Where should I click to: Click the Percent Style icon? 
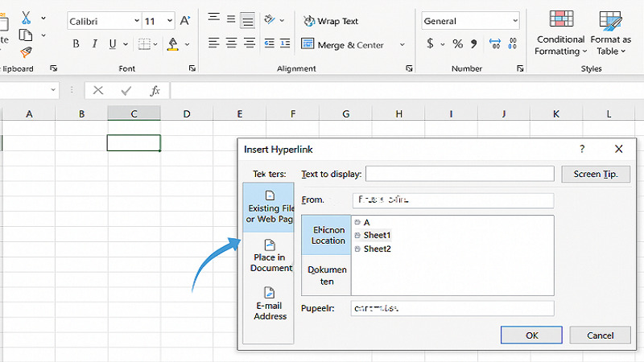[x=457, y=44]
